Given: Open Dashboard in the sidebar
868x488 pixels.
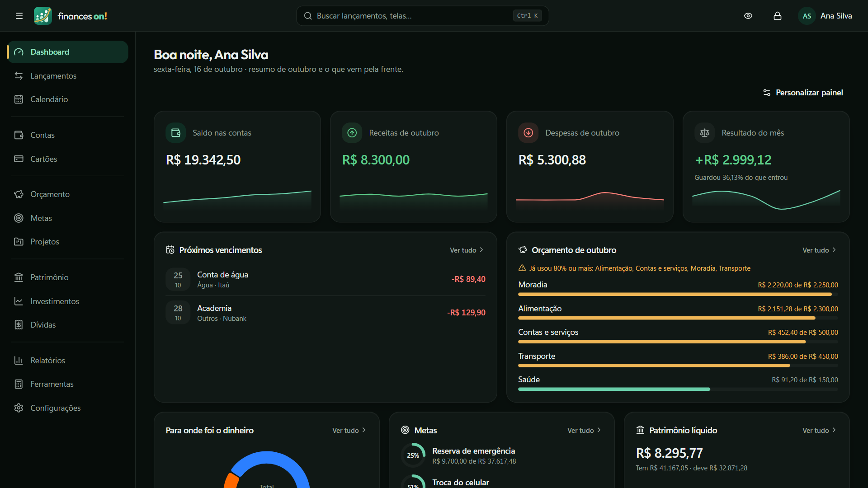Looking at the screenshot, I should (67, 52).
